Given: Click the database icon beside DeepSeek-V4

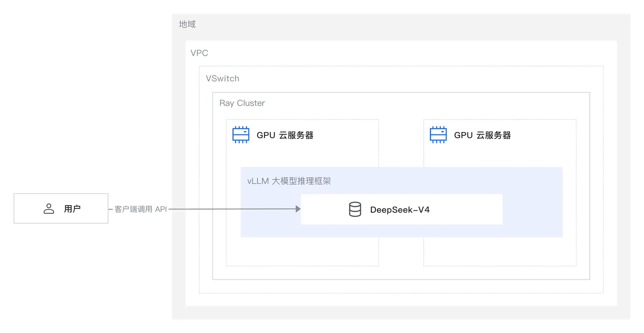Looking at the screenshot, I should point(355,210).
